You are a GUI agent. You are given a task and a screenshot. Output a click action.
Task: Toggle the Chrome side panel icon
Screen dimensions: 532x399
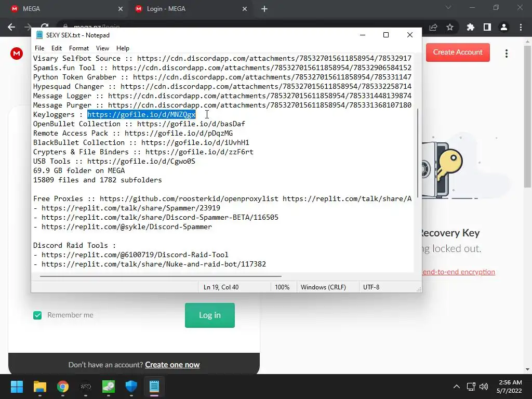[x=487, y=27]
